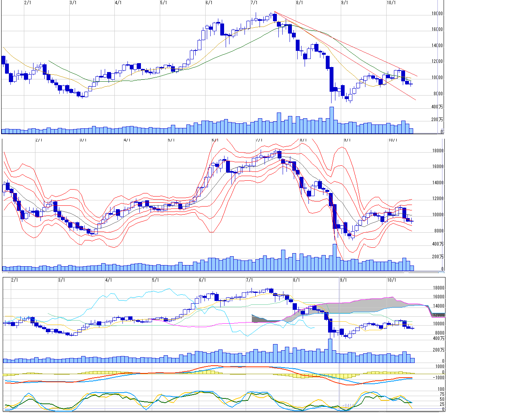526x420 pixels.
Task: Click the 10/1 date label on the bottom chart
Action: coord(391,280)
